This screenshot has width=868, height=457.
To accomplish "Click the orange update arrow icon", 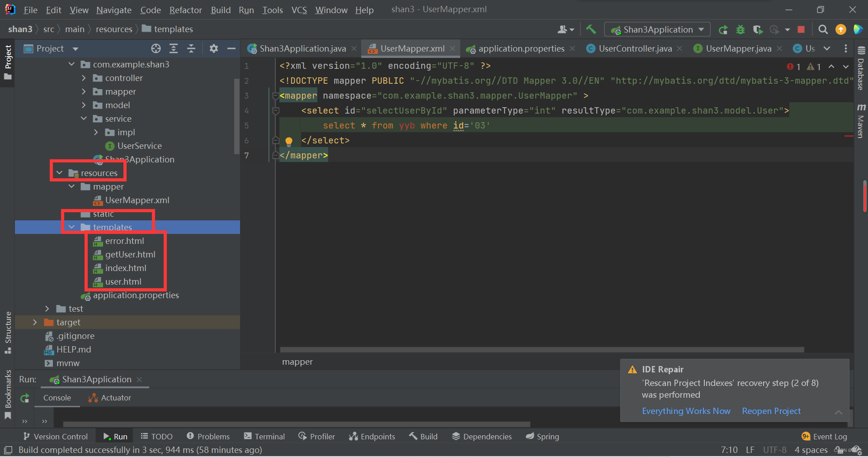I will 840,29.
